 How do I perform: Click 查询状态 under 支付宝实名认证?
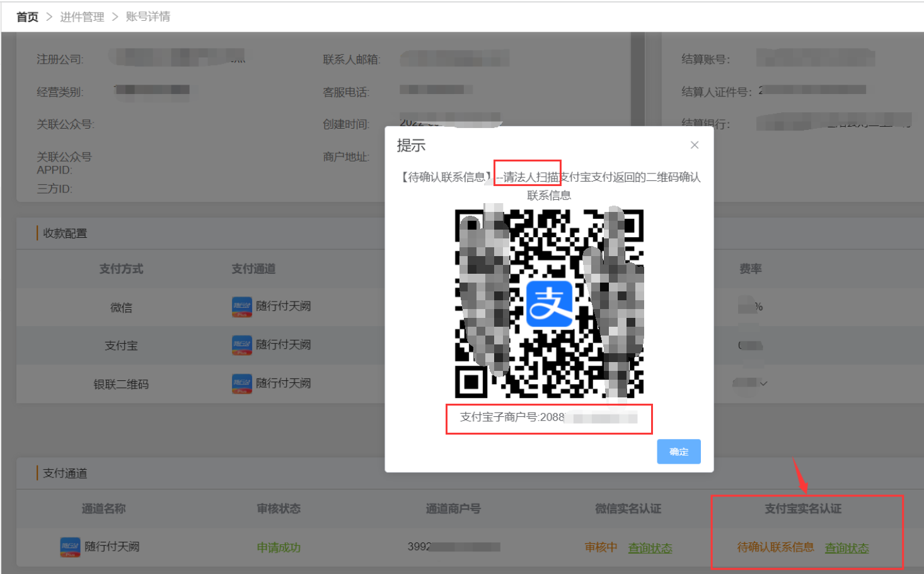pyautogui.click(x=846, y=548)
